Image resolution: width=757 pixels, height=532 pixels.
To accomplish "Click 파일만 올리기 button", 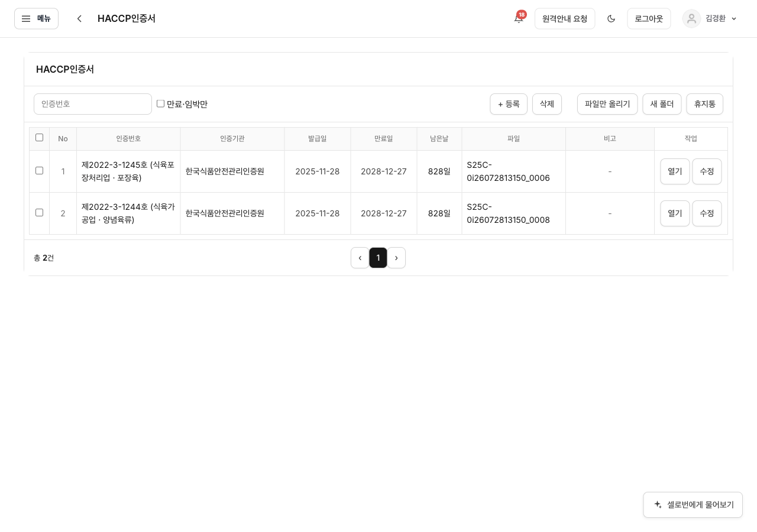I will point(607,104).
